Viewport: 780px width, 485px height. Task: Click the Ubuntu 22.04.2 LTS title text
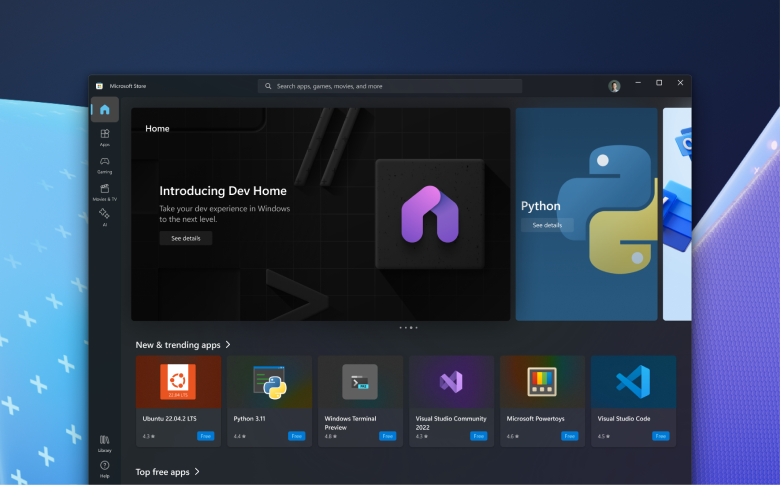[x=170, y=419]
